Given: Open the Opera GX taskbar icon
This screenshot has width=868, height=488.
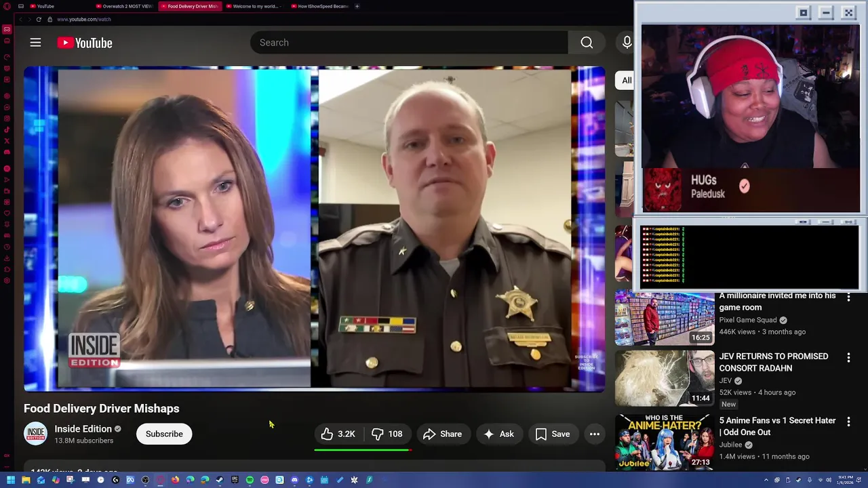Looking at the screenshot, I should pos(160,480).
